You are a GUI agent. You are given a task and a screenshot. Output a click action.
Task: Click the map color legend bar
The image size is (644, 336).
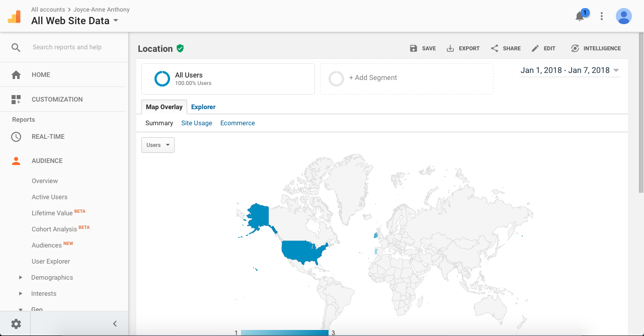pos(285,333)
